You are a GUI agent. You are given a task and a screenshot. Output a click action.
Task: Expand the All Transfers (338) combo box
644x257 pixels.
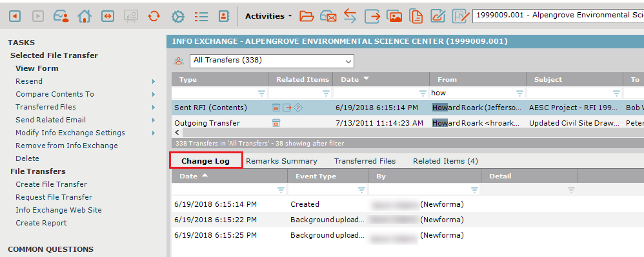click(272, 61)
